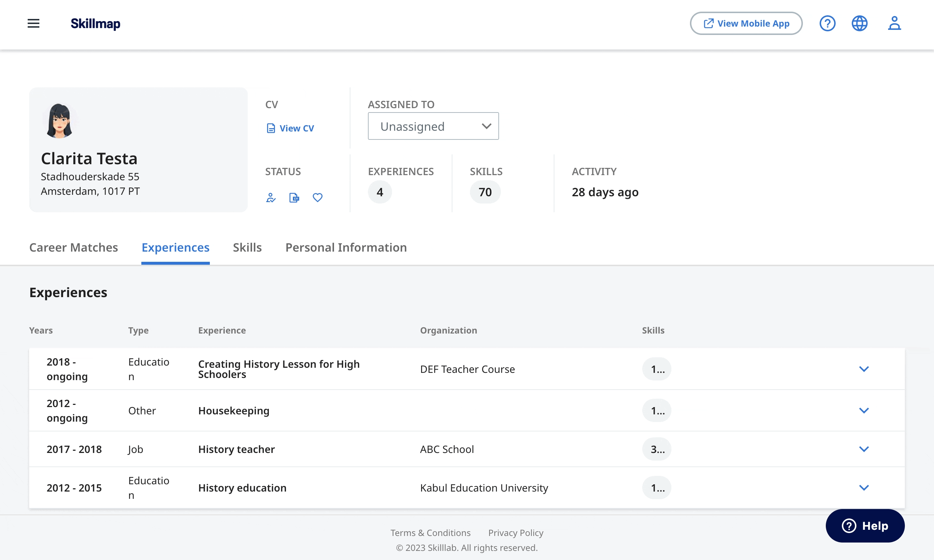Screen dimensions: 934x560
Task: Click Clarita Testa's avatar picture
Action: [59, 121]
